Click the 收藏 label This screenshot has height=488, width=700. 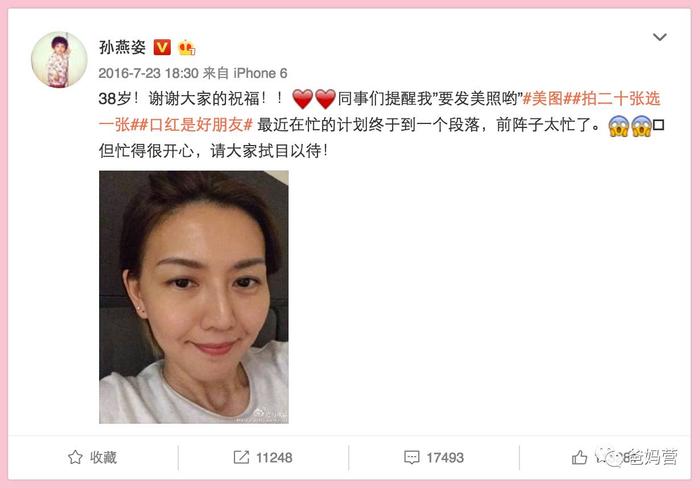coord(103,457)
